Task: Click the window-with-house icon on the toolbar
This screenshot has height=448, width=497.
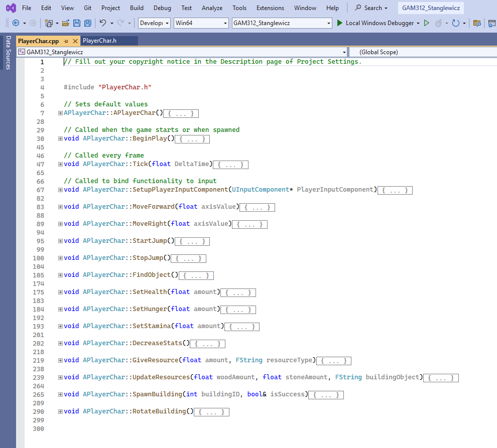Action: pyautogui.click(x=492, y=23)
